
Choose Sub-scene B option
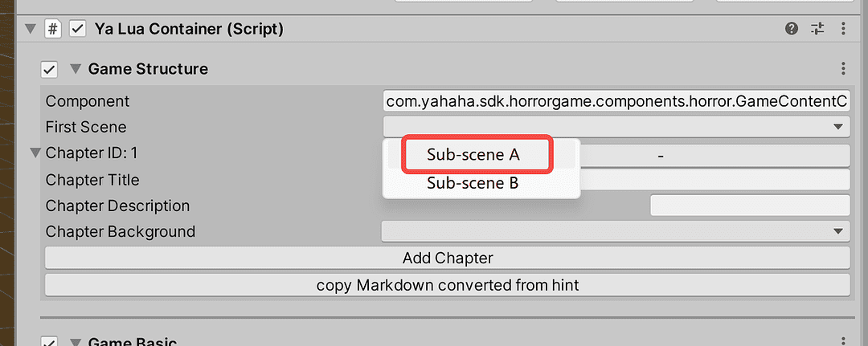coord(473,183)
